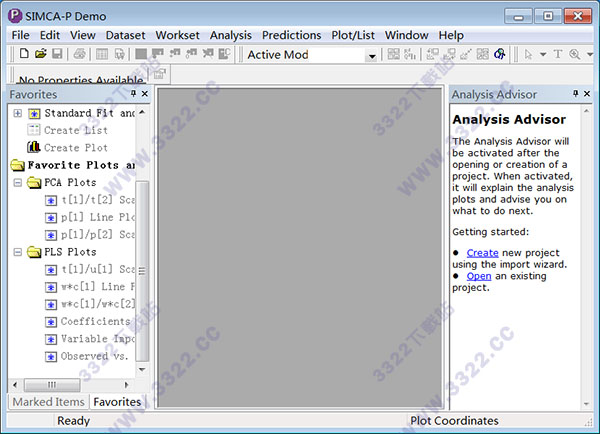Open the File menu
Image resolution: width=600 pixels, height=434 pixels.
[x=20, y=35]
